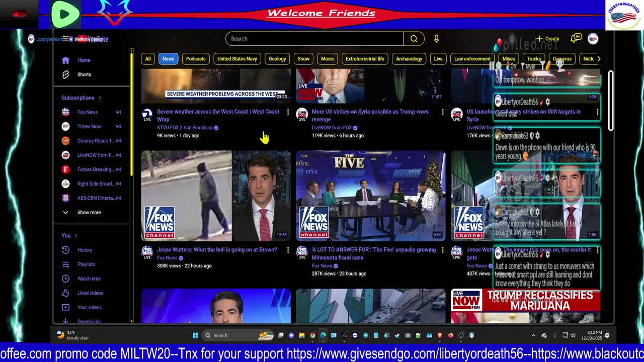Open 'Jesse Watters: What the hell is going on at Brown?' title
This screenshot has width=644, height=362.
coord(217,250)
